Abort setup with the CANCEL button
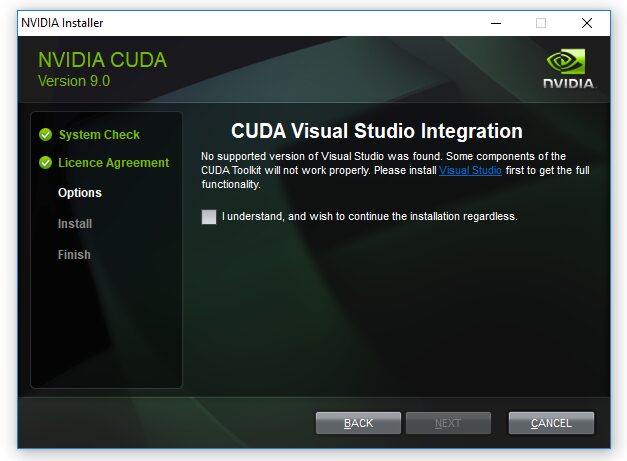 [551, 423]
